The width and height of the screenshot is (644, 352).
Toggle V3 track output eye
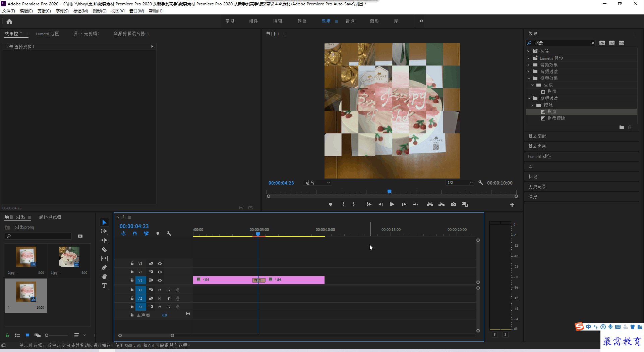160,263
